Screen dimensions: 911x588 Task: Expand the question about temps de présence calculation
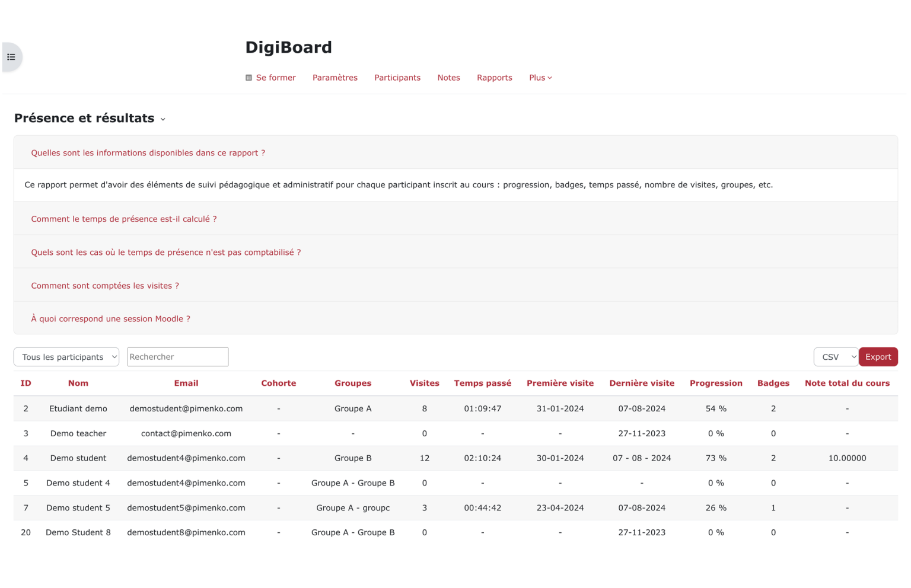124,219
